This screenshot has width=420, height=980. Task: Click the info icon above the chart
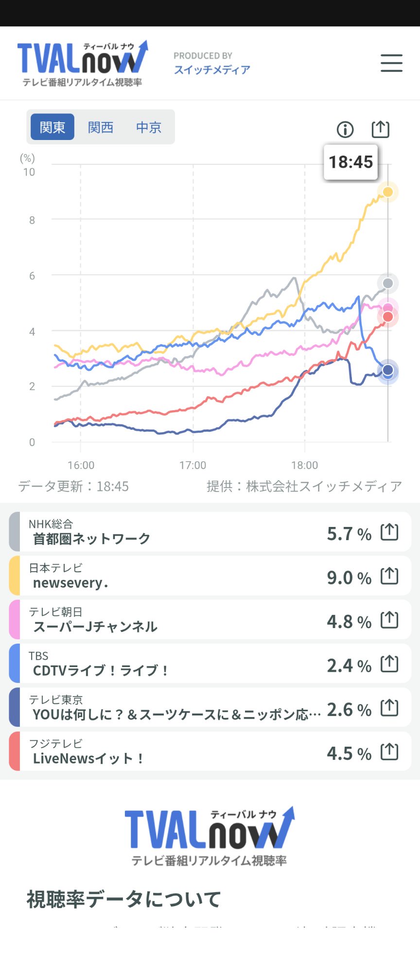coord(345,129)
